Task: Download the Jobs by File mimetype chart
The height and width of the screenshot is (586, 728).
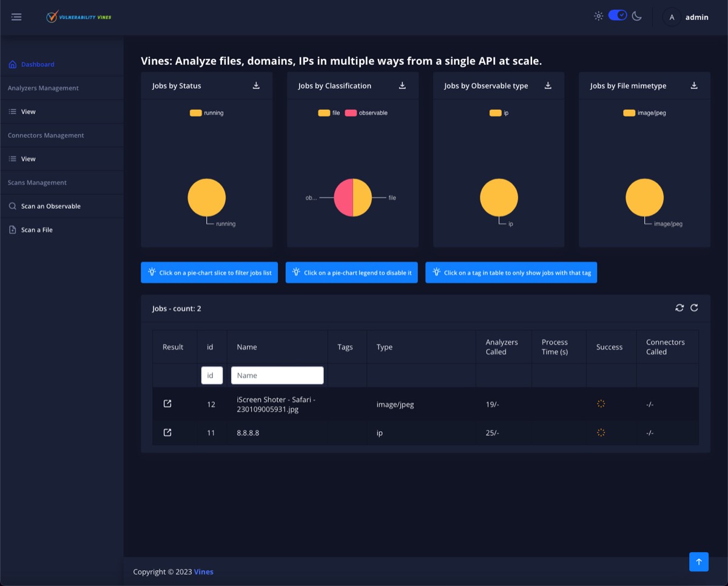Action: tap(694, 86)
